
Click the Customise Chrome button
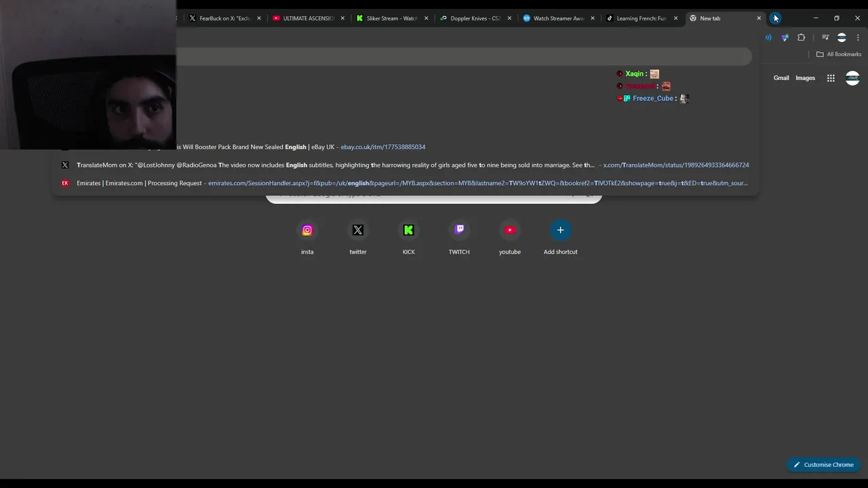(823, 465)
